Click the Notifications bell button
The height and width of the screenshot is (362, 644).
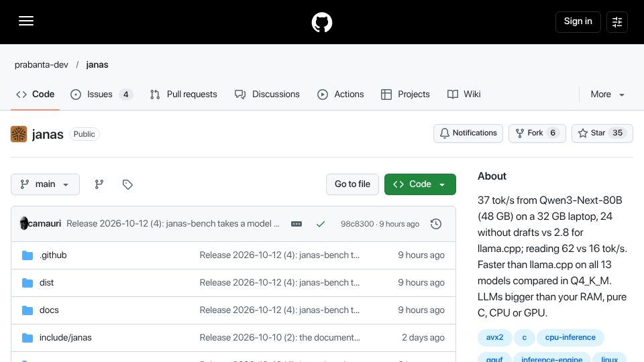point(468,133)
